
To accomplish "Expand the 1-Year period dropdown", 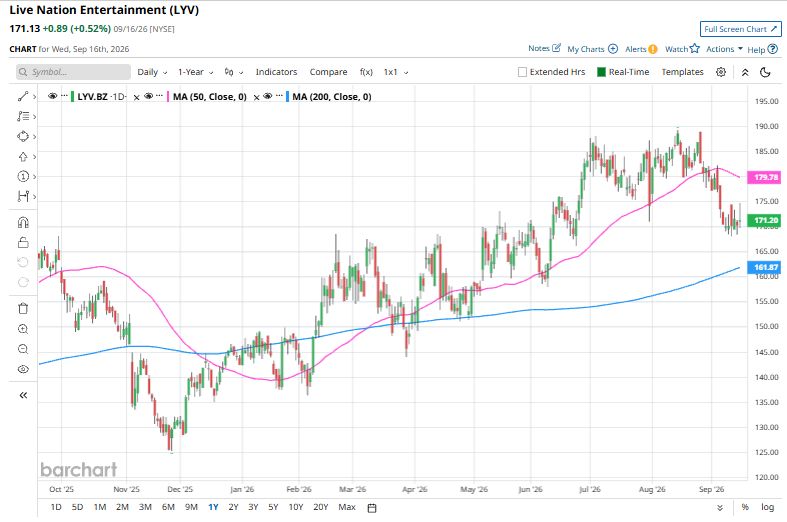I will pos(196,72).
